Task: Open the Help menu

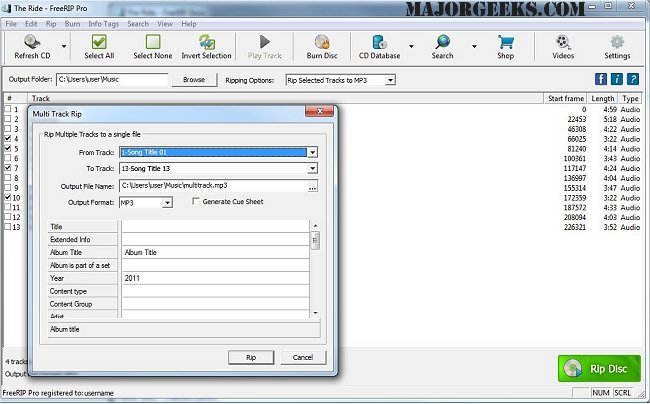Action: [x=189, y=24]
